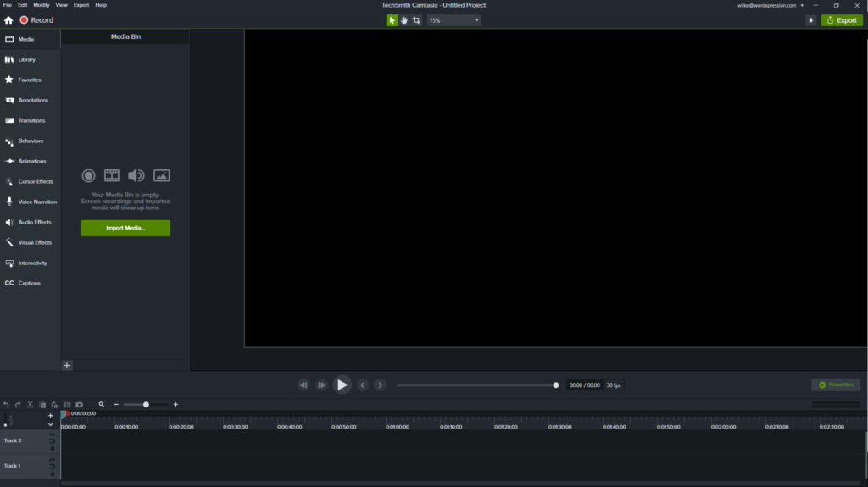The image size is (868, 487).
Task: Start a new recording with Record
Action: (36, 20)
